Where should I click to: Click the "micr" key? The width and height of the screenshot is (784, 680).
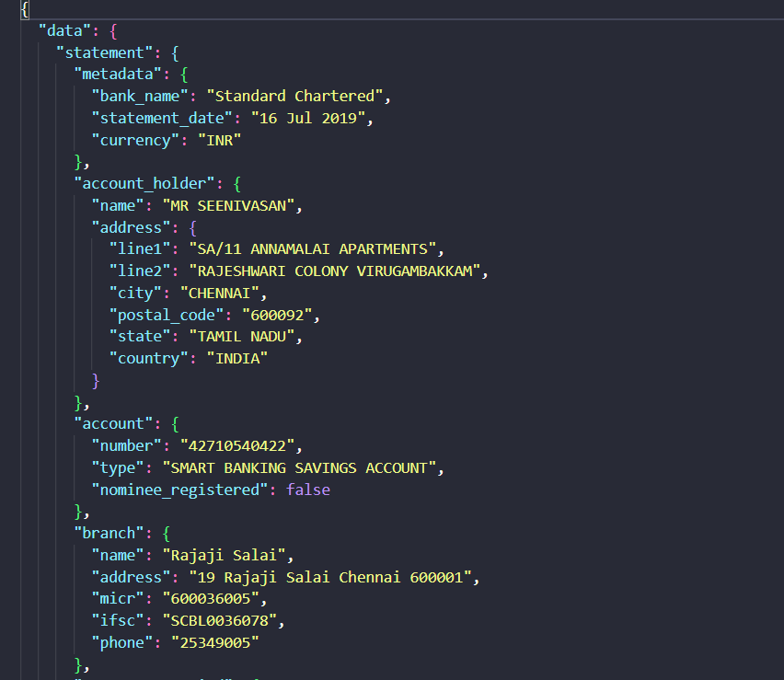(118, 598)
